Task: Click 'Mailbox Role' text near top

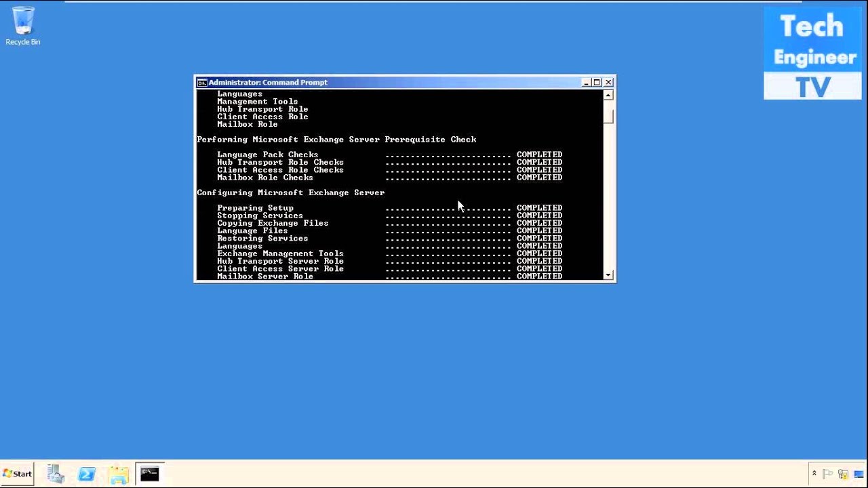Action: click(248, 124)
